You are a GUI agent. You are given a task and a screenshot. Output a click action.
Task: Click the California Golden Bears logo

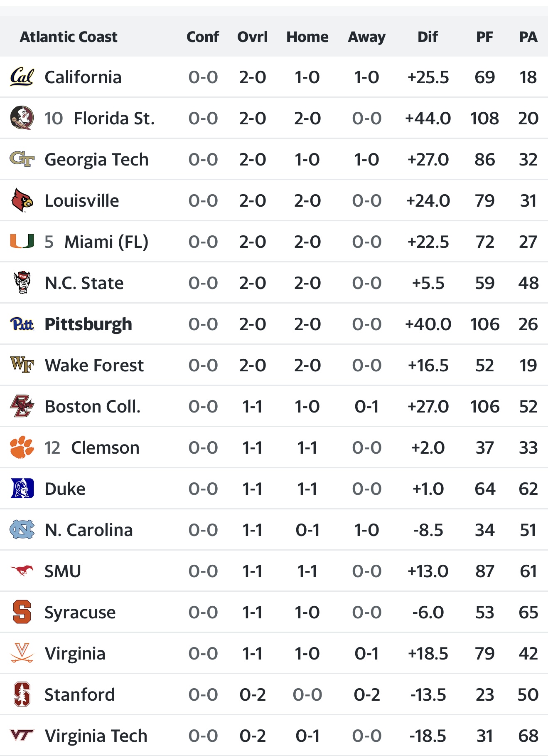coord(22,77)
